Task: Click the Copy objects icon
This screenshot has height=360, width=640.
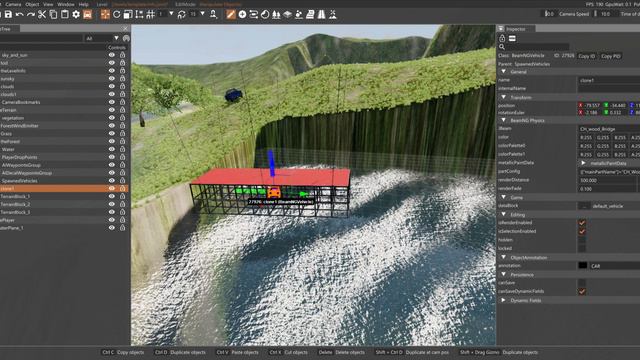Action: (x=53, y=14)
